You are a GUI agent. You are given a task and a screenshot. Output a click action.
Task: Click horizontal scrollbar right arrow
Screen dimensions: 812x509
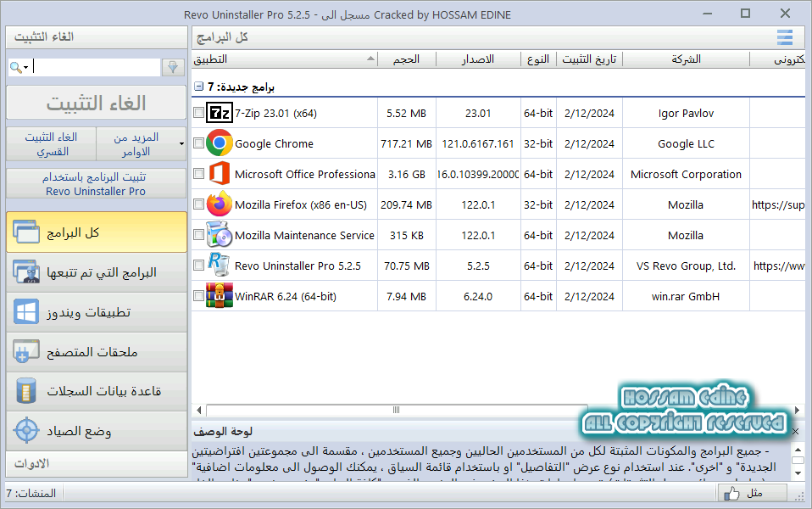[798, 410]
